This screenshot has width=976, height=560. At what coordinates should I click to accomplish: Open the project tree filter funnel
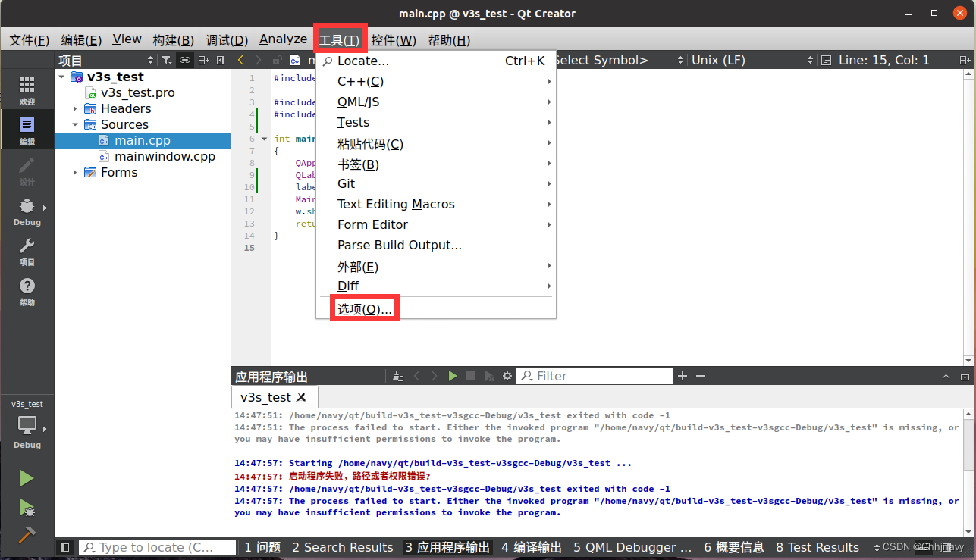(167, 60)
